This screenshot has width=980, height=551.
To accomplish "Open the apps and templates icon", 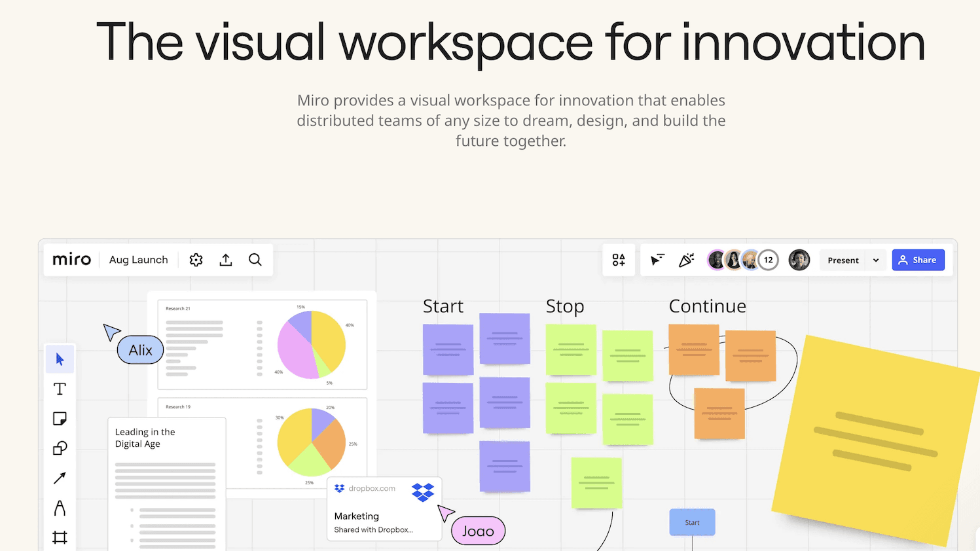I will [x=619, y=260].
